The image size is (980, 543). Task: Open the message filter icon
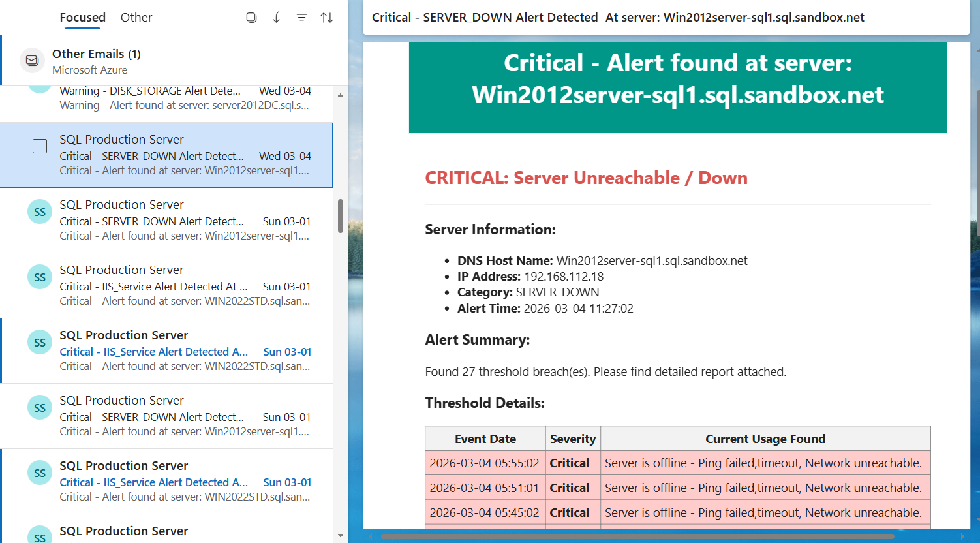click(x=301, y=18)
